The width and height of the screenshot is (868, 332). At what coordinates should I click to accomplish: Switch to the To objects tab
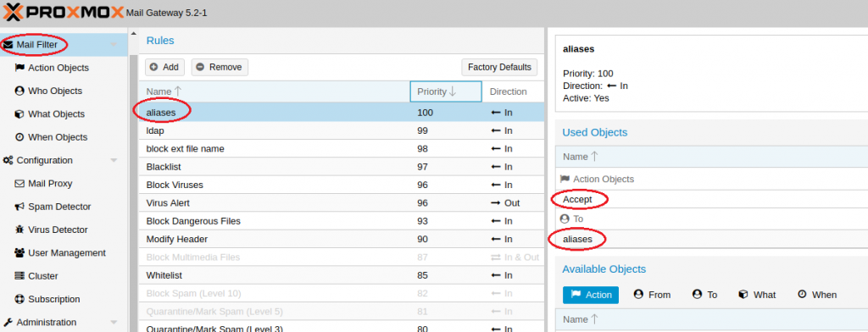click(704, 295)
